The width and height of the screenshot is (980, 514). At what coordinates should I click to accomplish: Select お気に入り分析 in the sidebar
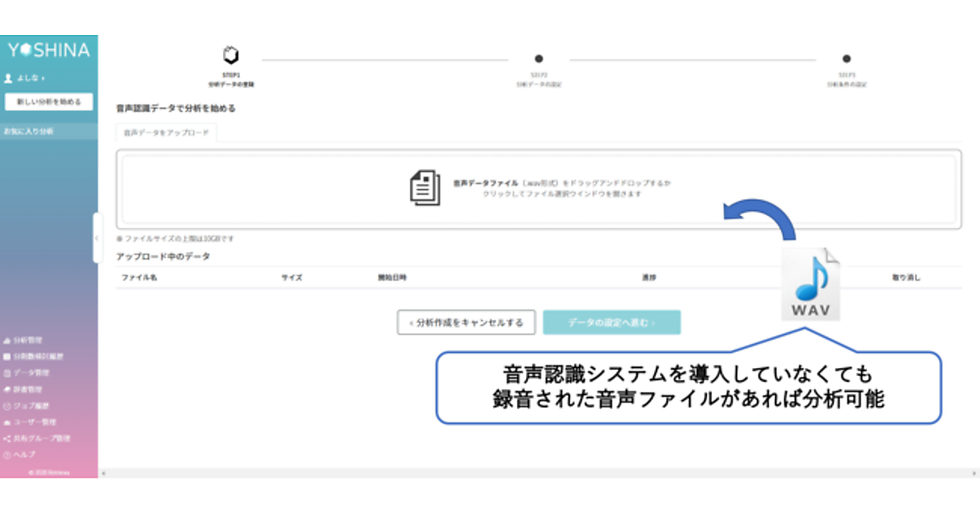29,131
